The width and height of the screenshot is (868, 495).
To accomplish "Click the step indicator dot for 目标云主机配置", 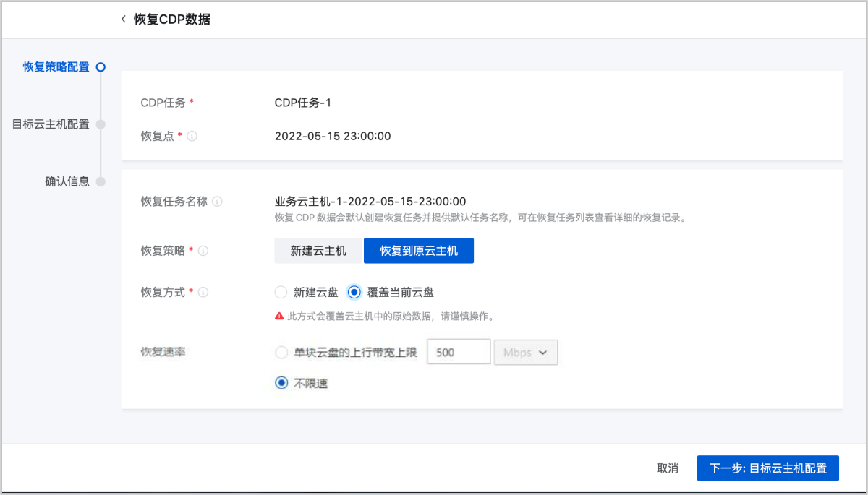I will pos(101,124).
